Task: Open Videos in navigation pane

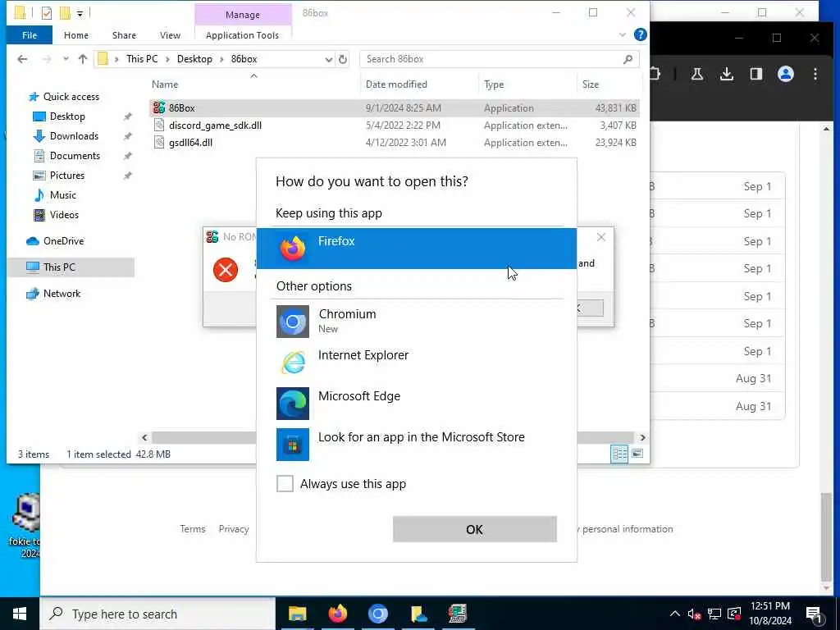Action: 64,215
